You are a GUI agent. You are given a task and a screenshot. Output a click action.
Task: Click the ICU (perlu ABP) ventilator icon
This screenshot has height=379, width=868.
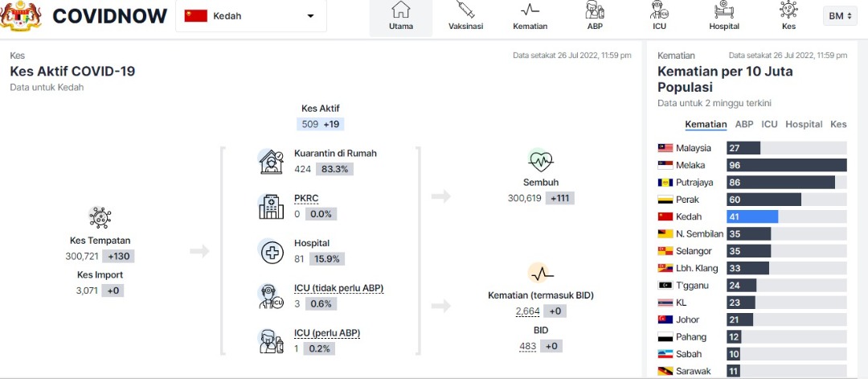(272, 340)
